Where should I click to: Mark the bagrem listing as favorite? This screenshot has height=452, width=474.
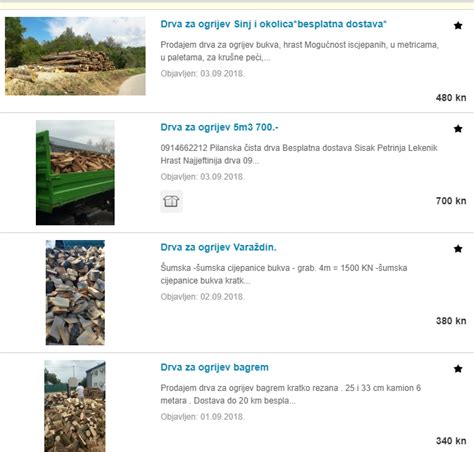click(458, 369)
